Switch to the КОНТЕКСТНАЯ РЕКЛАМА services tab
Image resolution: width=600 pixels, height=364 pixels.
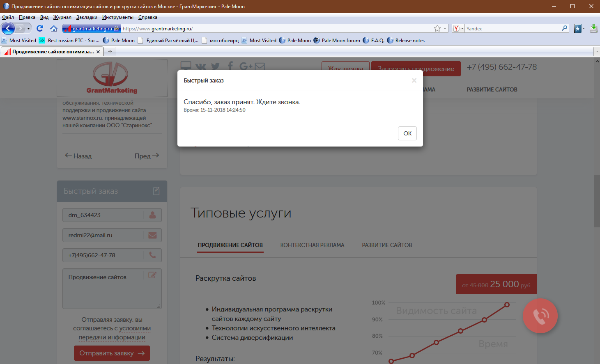point(312,245)
